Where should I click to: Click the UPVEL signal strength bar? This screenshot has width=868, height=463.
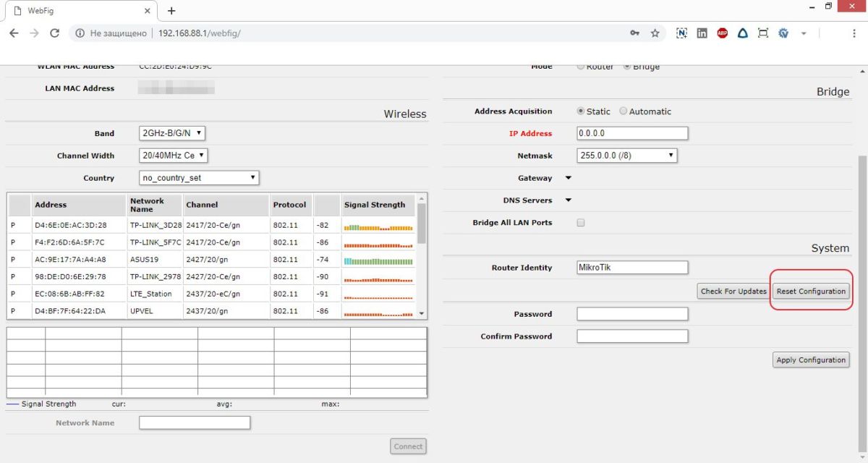(378, 314)
